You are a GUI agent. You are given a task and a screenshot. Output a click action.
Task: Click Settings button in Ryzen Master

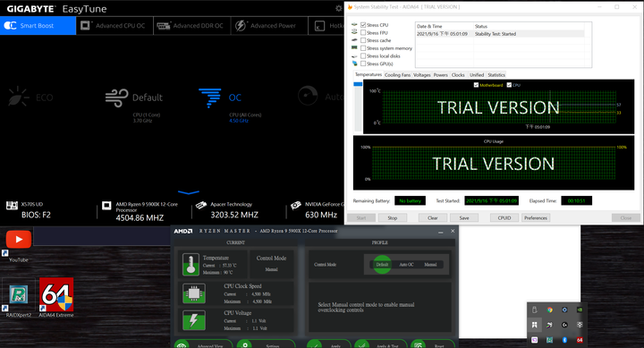coord(267,344)
